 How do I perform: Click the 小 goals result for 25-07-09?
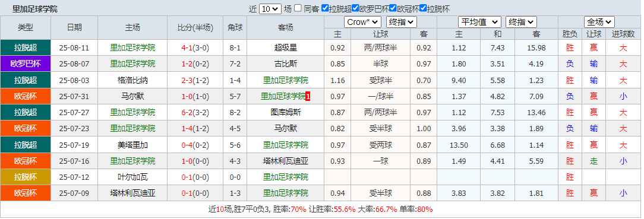(x=623, y=193)
